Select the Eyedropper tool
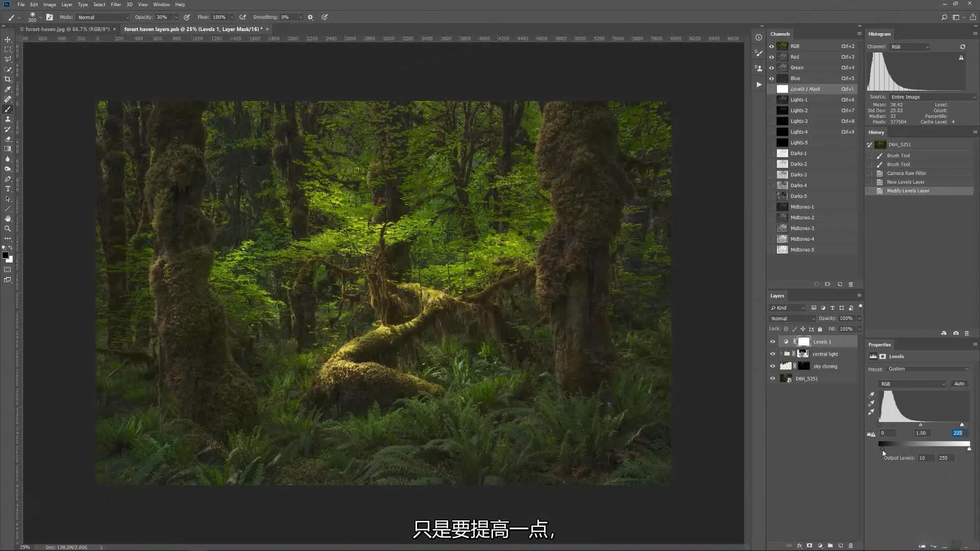Viewport: 980px width, 551px height. 8,89
